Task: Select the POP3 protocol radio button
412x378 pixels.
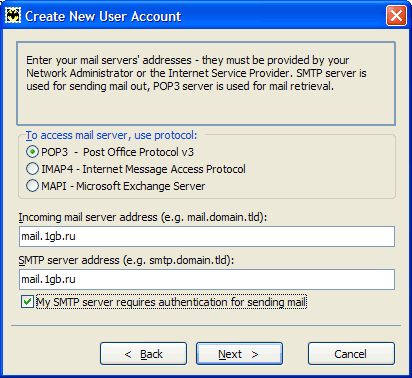Action: [32, 152]
